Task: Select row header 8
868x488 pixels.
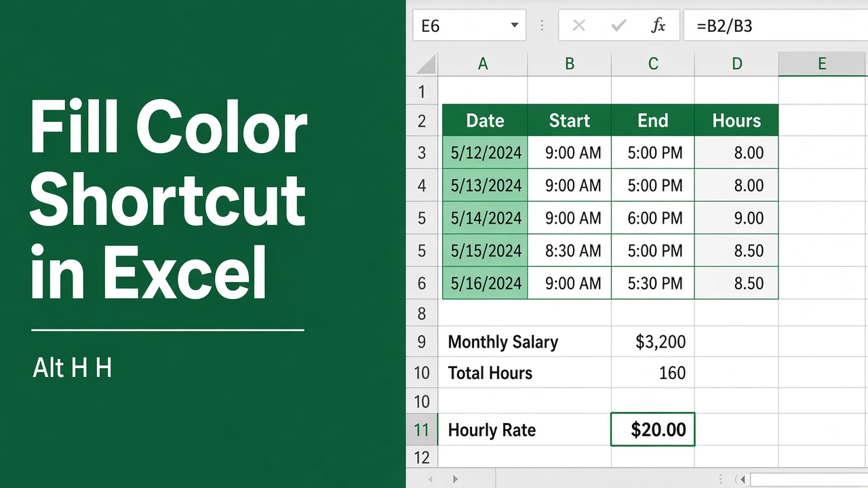Action: (422, 313)
